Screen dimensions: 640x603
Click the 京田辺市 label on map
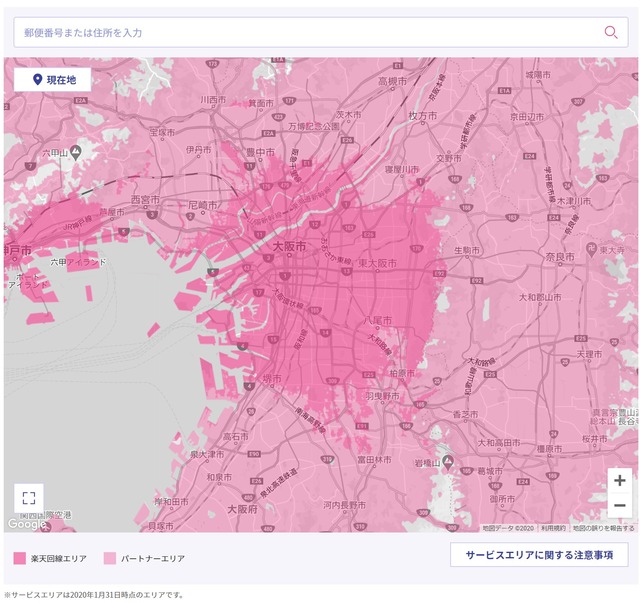[527, 117]
